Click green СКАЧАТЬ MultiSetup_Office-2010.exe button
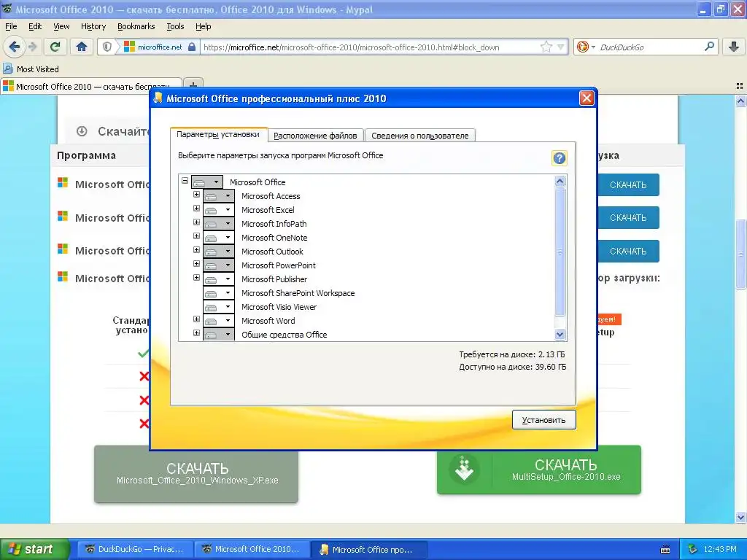Screen dimensions: 747x560 click(539, 470)
